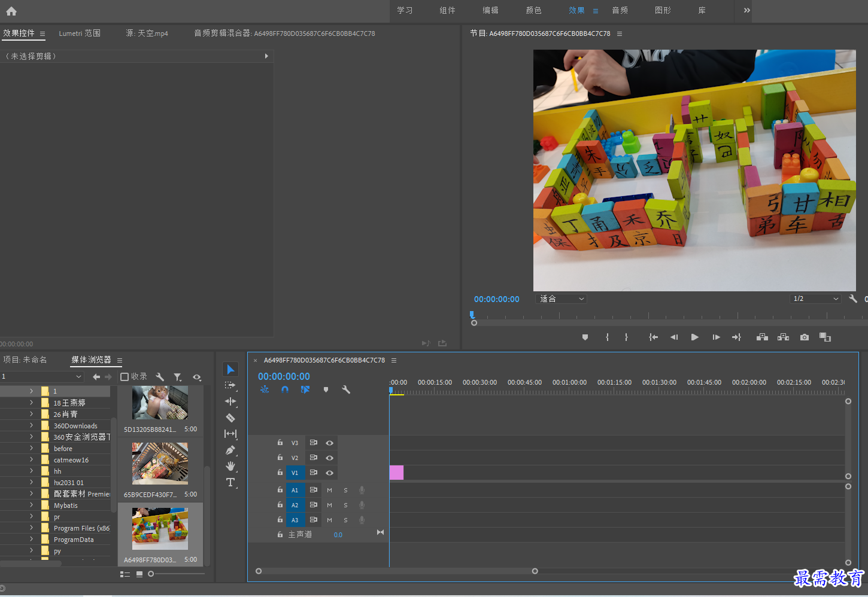Open the file type filter funnel

pyautogui.click(x=178, y=377)
